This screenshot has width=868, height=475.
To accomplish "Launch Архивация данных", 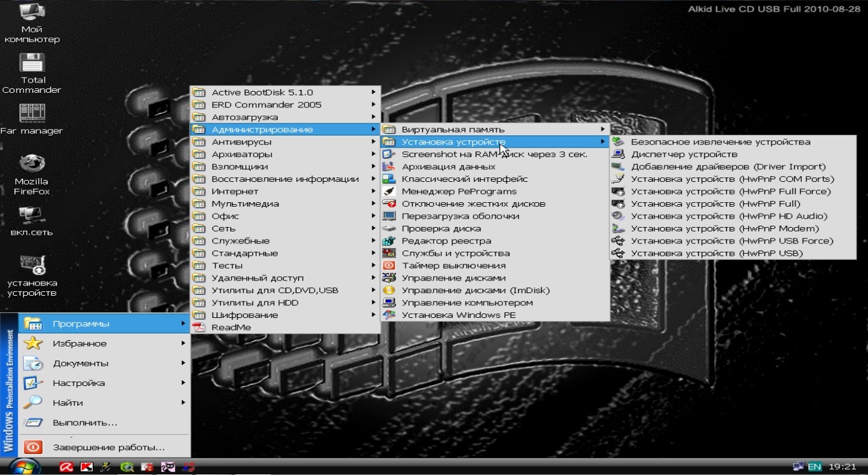I will pos(495,167).
